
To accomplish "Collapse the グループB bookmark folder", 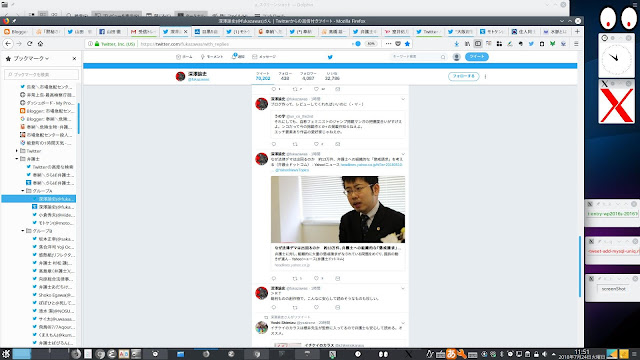I will [x=23, y=231].
